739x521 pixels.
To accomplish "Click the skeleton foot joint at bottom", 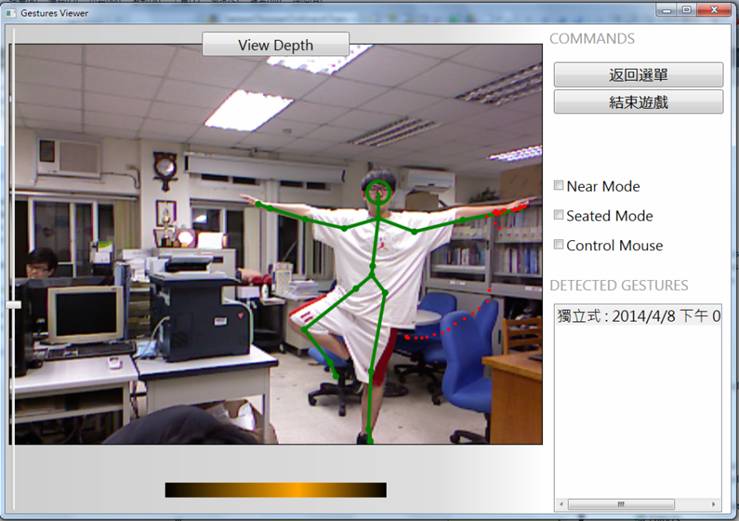I will [x=368, y=437].
